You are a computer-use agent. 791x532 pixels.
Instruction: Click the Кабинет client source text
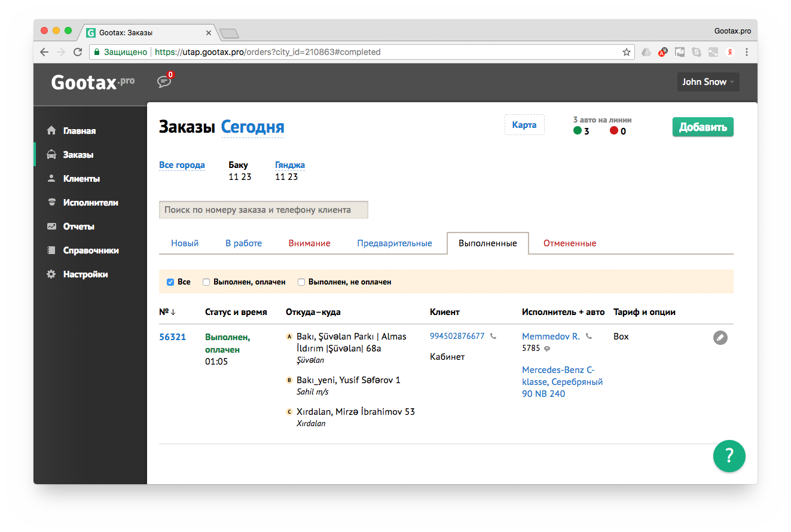[x=447, y=357]
